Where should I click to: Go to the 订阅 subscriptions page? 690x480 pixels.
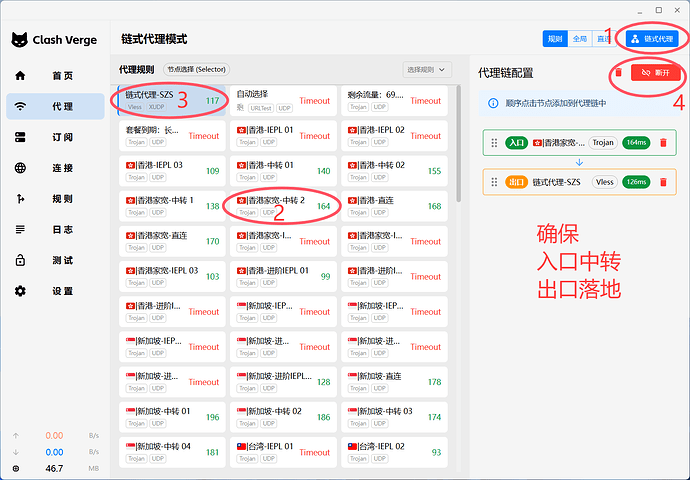coord(55,137)
